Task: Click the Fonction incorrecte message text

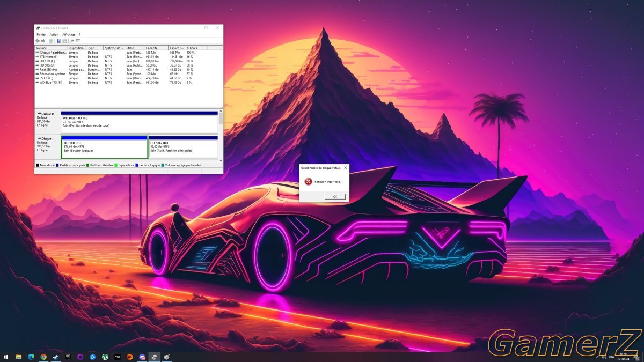Action: click(327, 182)
